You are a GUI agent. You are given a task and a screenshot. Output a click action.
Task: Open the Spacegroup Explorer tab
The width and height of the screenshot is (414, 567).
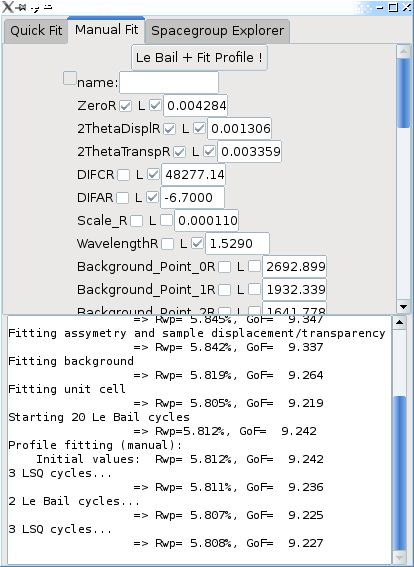point(217,31)
